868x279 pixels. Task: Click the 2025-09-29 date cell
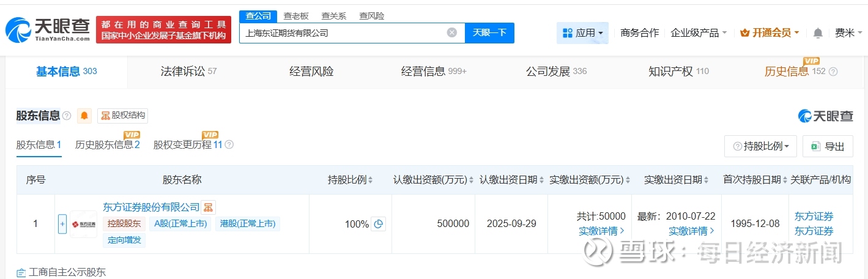tap(511, 224)
